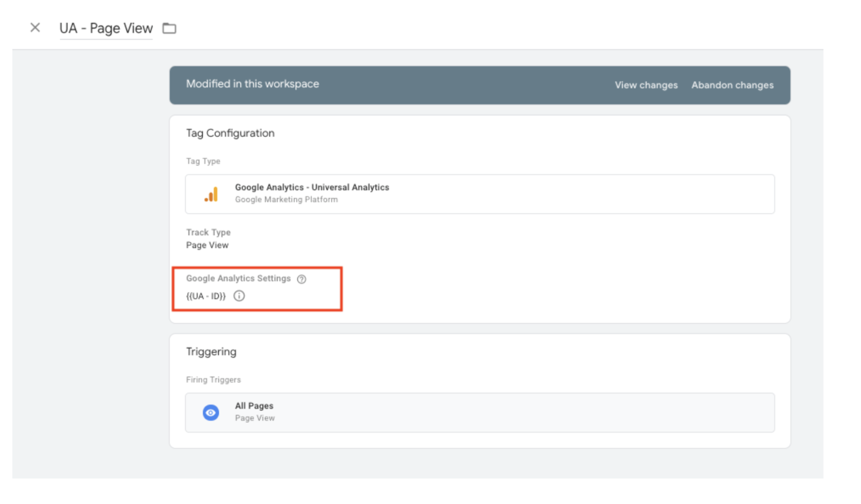
Task: Click the Universal Analytics bar chart icon
Action: click(211, 194)
